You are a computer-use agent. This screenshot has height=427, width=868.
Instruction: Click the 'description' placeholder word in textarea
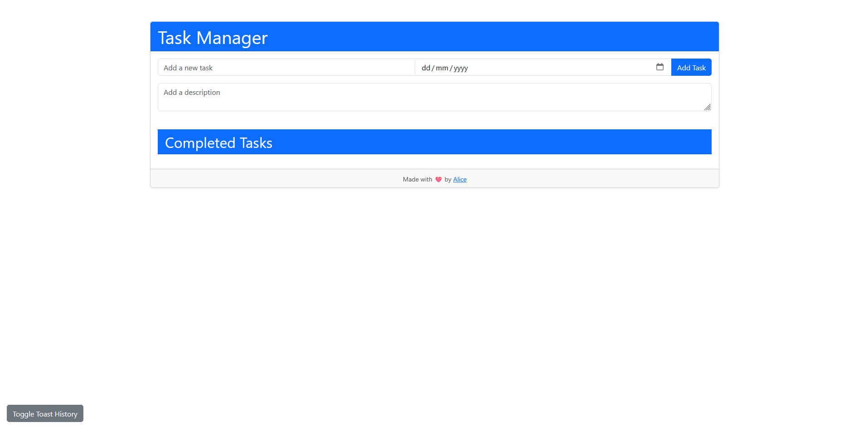coord(202,93)
